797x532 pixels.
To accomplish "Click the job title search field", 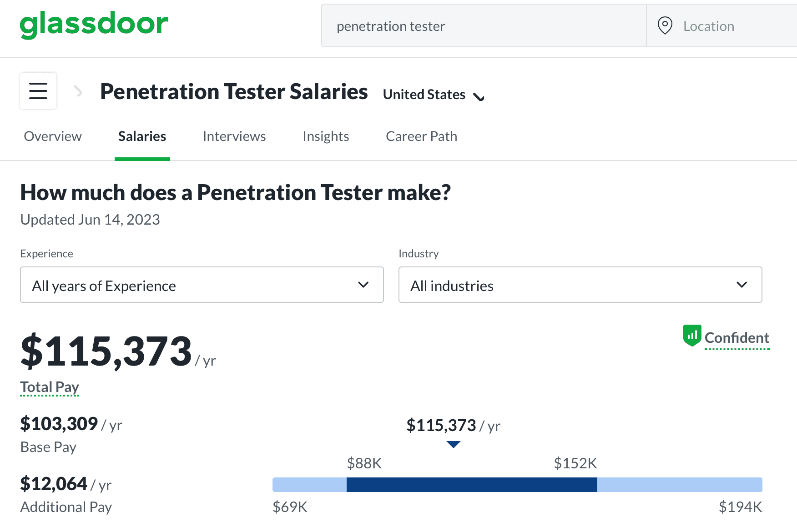I will 484,26.
